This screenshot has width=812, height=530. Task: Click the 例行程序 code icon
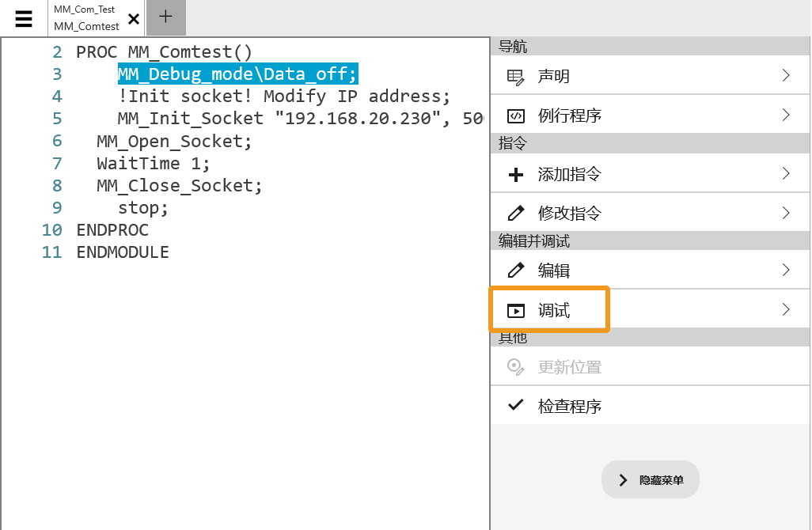pyautogui.click(x=515, y=115)
